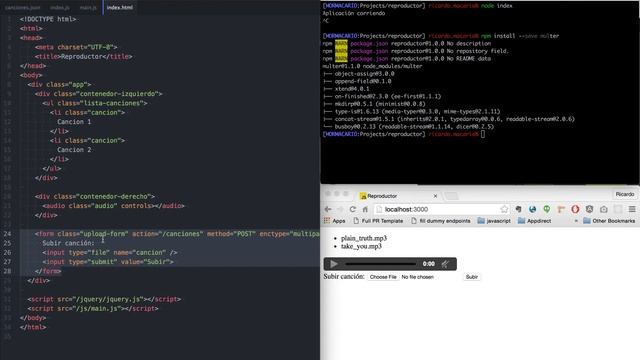640x360 pixels.
Task: Open the fill dummy endpoints bookmark
Action: coord(440,221)
